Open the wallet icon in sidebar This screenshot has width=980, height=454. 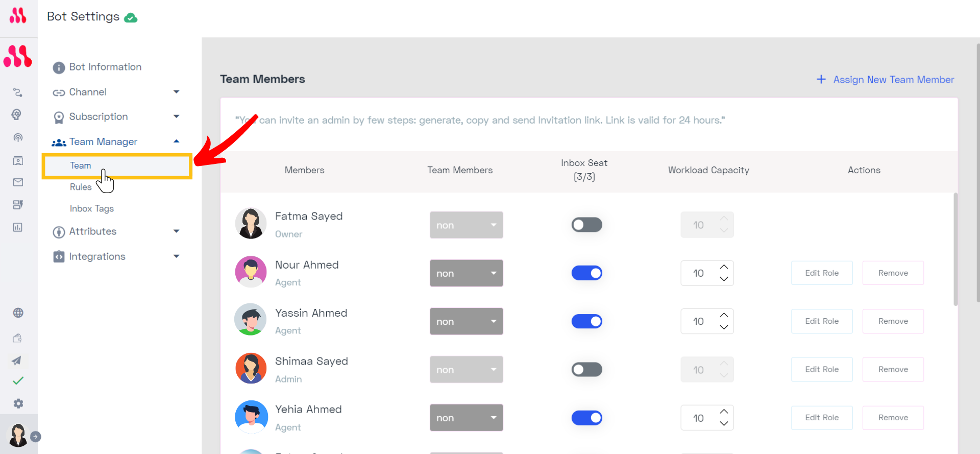(x=17, y=338)
